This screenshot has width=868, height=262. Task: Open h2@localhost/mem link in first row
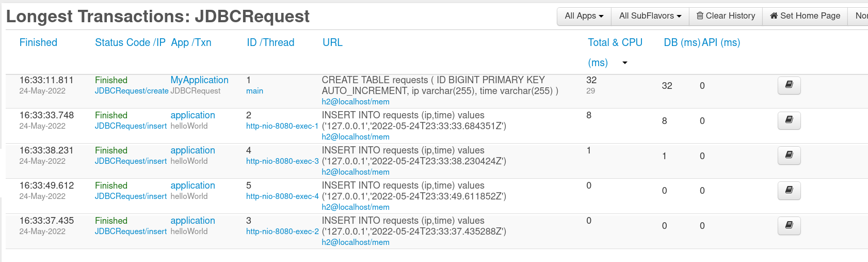356,102
